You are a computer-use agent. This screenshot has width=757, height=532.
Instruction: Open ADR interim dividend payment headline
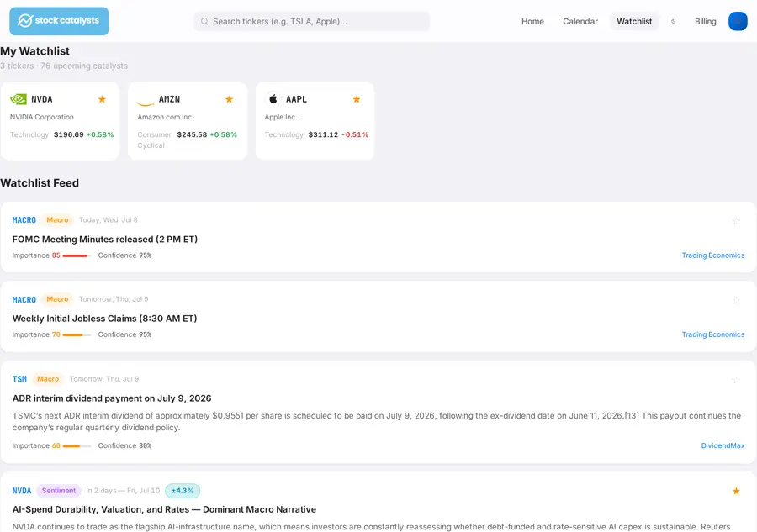coord(112,398)
